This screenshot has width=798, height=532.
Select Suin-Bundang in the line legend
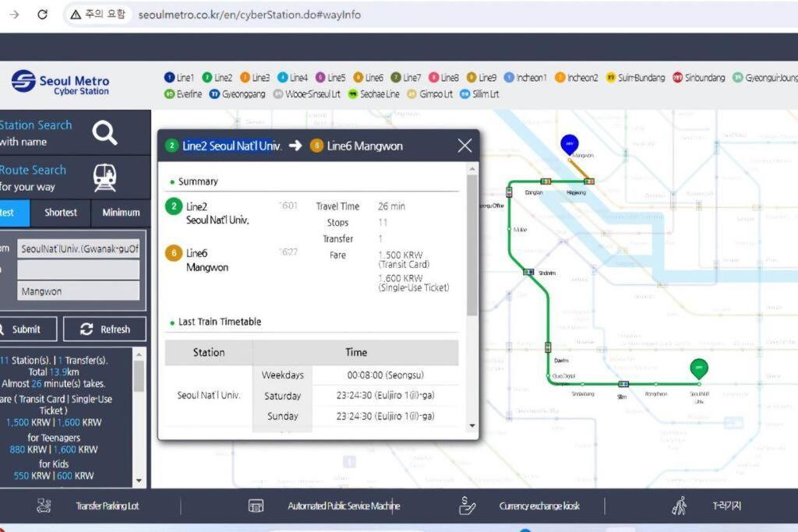636,77
